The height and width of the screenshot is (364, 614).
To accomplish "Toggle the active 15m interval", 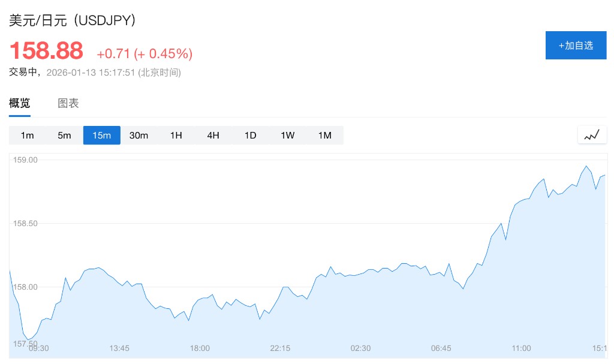I will point(102,136).
